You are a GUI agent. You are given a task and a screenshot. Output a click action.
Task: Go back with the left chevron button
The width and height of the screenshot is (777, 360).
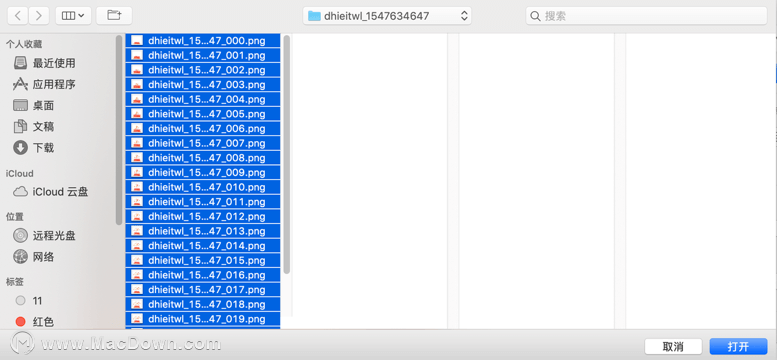point(18,16)
